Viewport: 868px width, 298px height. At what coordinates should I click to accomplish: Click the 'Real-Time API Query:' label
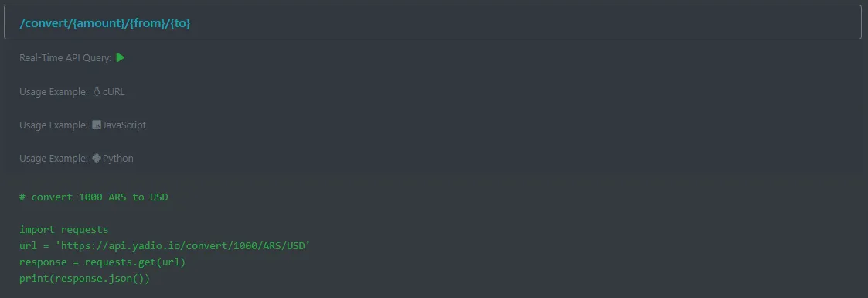(x=66, y=57)
